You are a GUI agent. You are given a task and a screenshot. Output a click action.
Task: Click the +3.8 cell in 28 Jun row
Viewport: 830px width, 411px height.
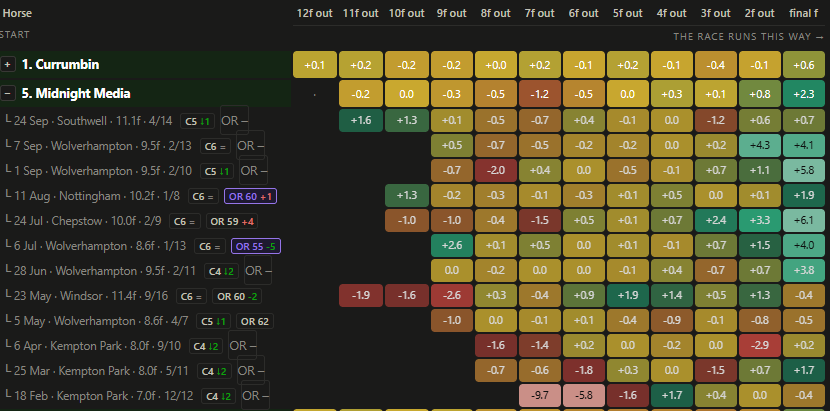804,271
